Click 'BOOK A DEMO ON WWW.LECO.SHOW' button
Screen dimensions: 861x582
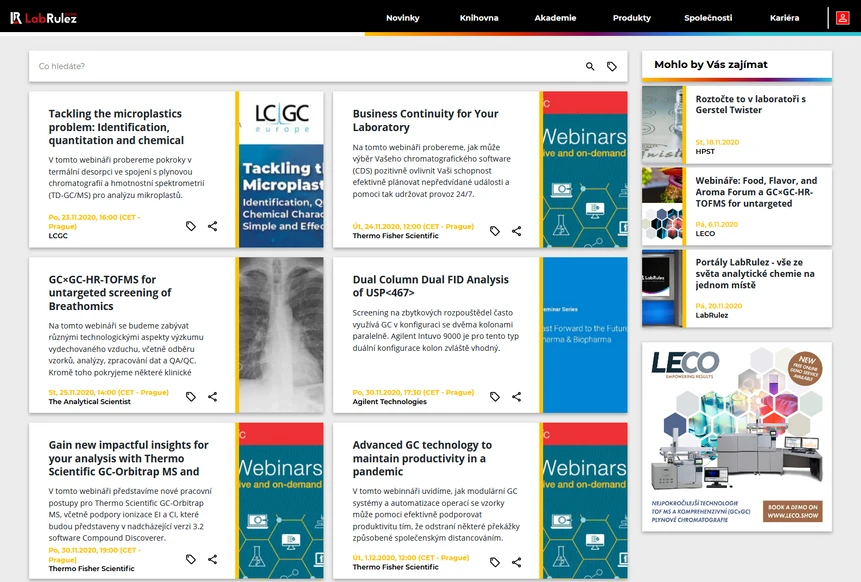(792, 511)
